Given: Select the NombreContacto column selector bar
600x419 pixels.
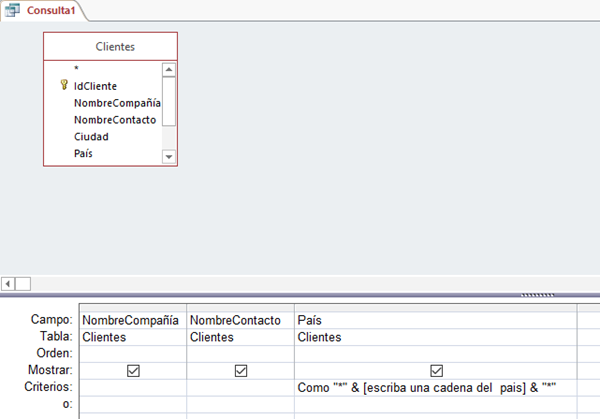Looking at the screenshot, I should [x=241, y=308].
